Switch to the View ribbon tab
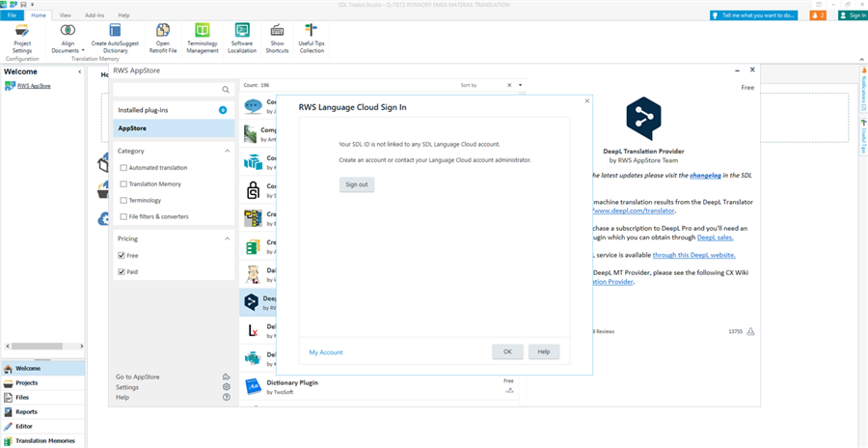The height and width of the screenshot is (448, 868). 66,15
